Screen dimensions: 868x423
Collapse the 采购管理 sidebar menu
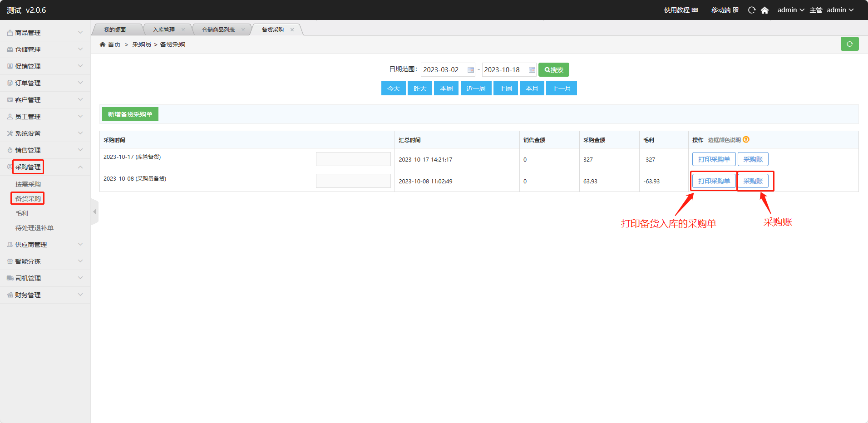[45, 167]
